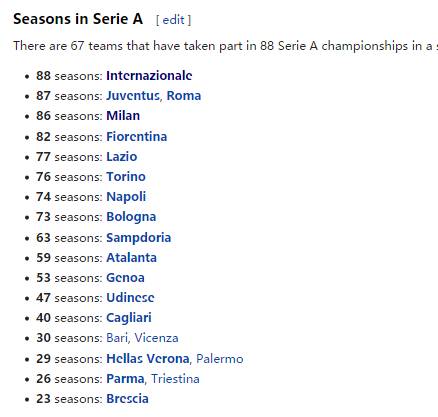Image resolution: width=438 pixels, height=417 pixels.
Task: Open the Torino link
Action: (x=126, y=177)
